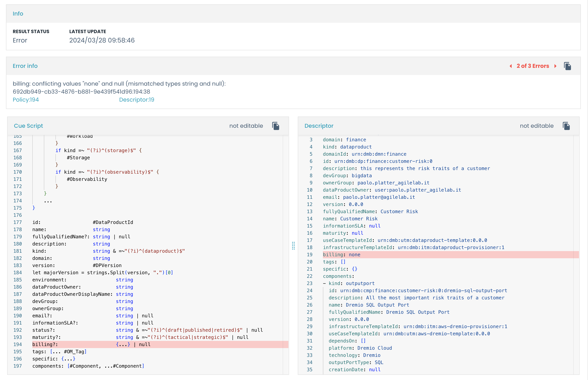Open the Descriptor:19 link
588x380 pixels.
(x=136, y=100)
